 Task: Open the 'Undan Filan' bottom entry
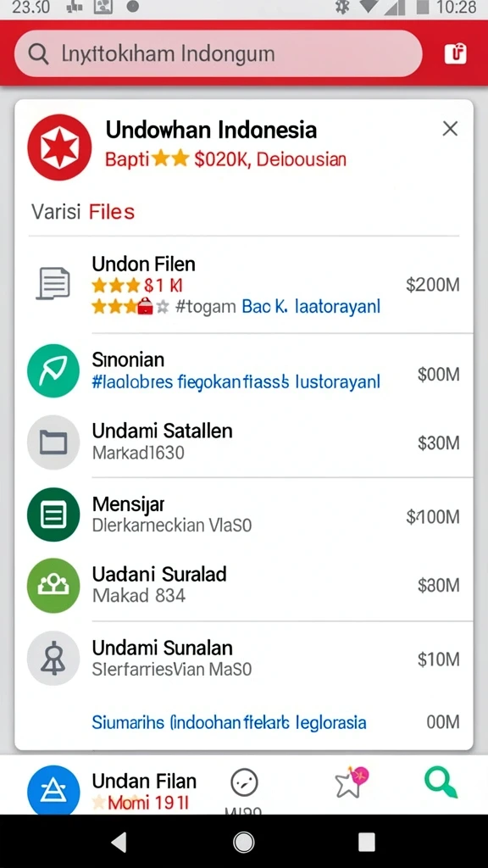(x=144, y=781)
